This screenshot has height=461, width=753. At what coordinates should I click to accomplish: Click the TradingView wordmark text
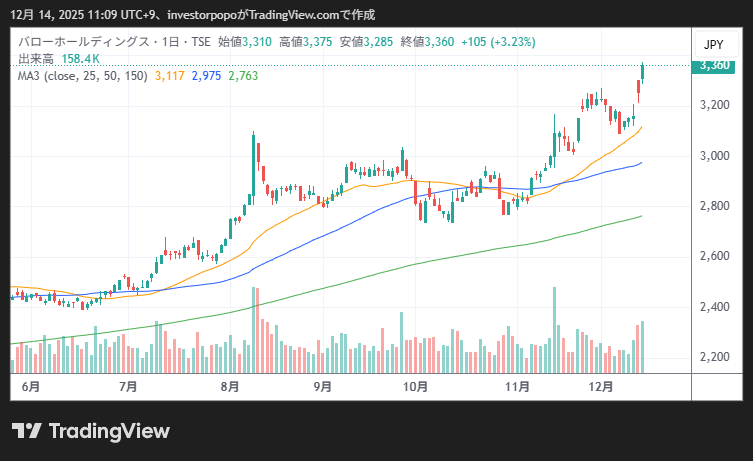[x=109, y=431]
